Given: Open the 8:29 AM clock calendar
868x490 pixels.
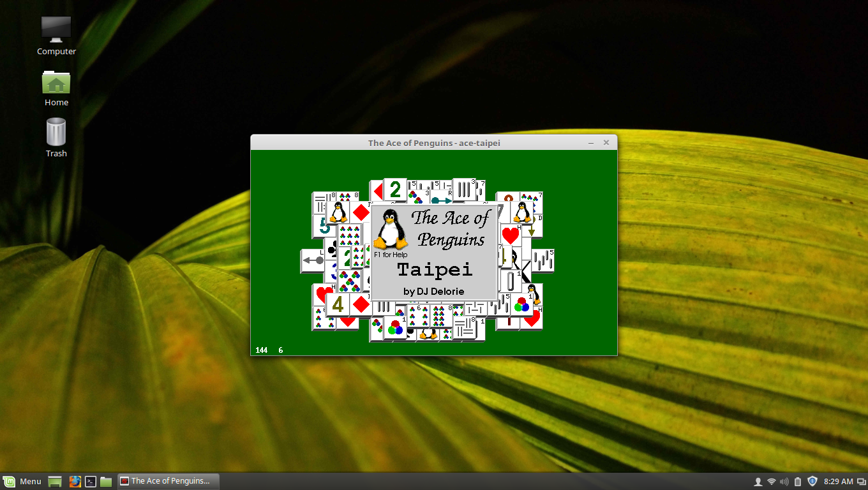Looking at the screenshot, I should (839, 481).
